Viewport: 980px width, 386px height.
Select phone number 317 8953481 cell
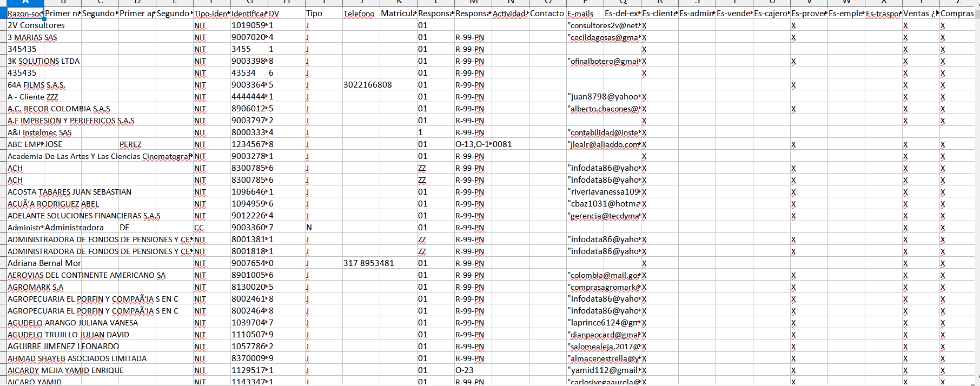(x=361, y=263)
